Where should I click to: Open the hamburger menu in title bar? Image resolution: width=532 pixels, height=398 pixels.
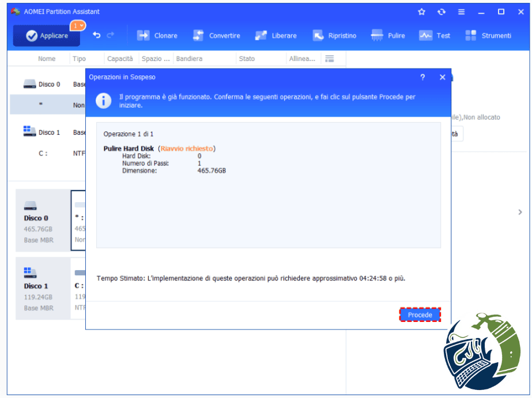coord(462,12)
